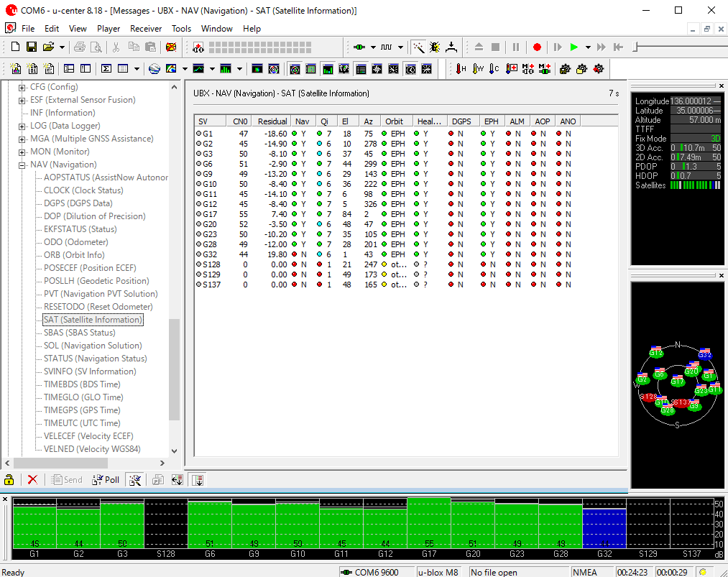Click the playback position slider handle

[x=635, y=47]
